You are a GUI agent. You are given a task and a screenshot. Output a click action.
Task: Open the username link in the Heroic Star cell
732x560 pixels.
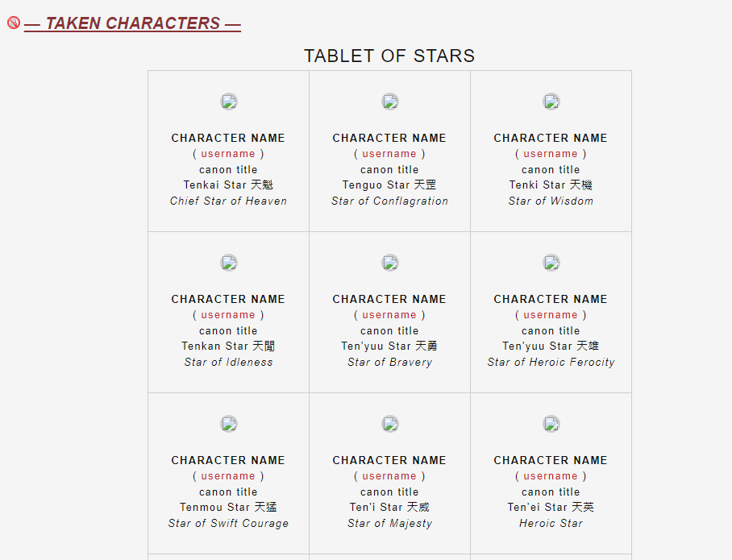[x=551, y=476]
